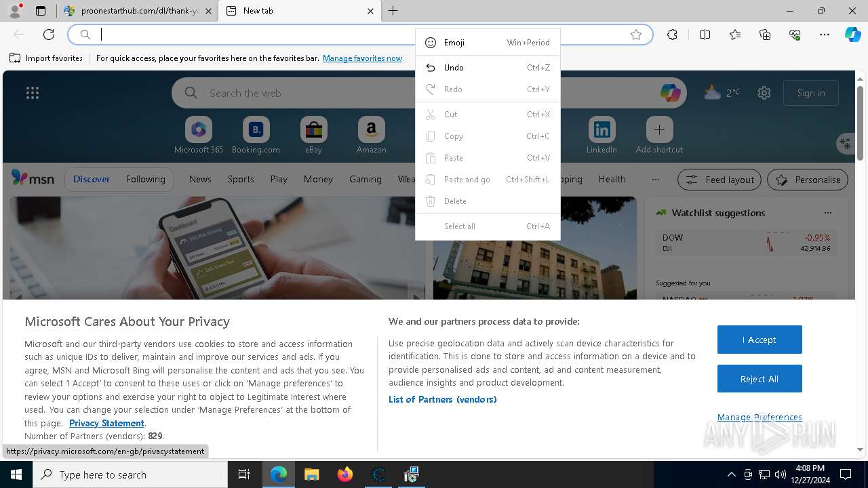Click the taskbar search box
Screen dimensions: 868x488
coord(130,474)
